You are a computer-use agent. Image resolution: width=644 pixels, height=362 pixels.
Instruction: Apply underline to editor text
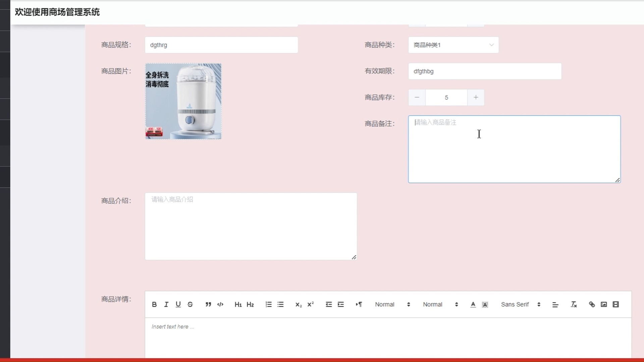tap(178, 304)
